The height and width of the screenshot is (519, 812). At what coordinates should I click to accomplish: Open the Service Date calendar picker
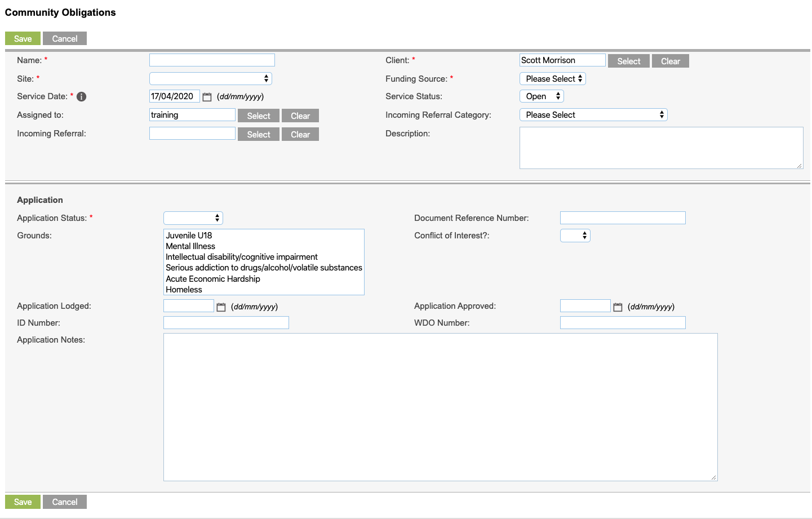pyautogui.click(x=207, y=96)
